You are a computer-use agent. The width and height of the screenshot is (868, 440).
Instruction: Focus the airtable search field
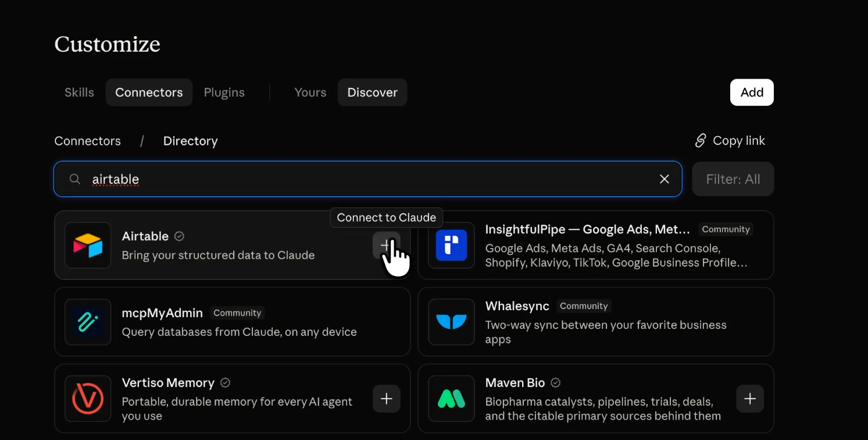pos(367,179)
